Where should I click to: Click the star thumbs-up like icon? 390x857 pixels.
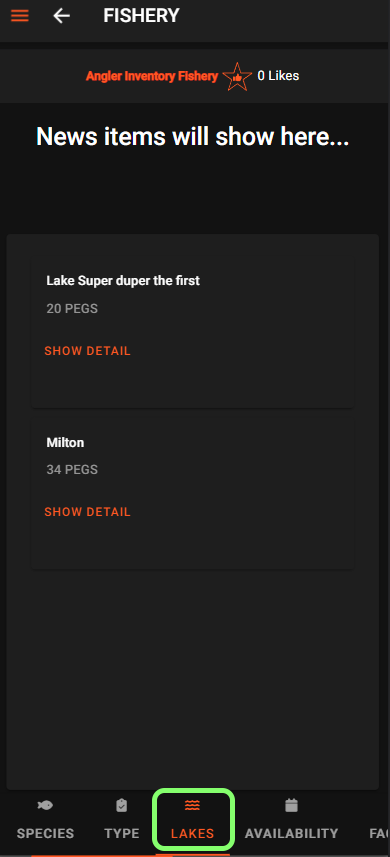click(x=237, y=77)
